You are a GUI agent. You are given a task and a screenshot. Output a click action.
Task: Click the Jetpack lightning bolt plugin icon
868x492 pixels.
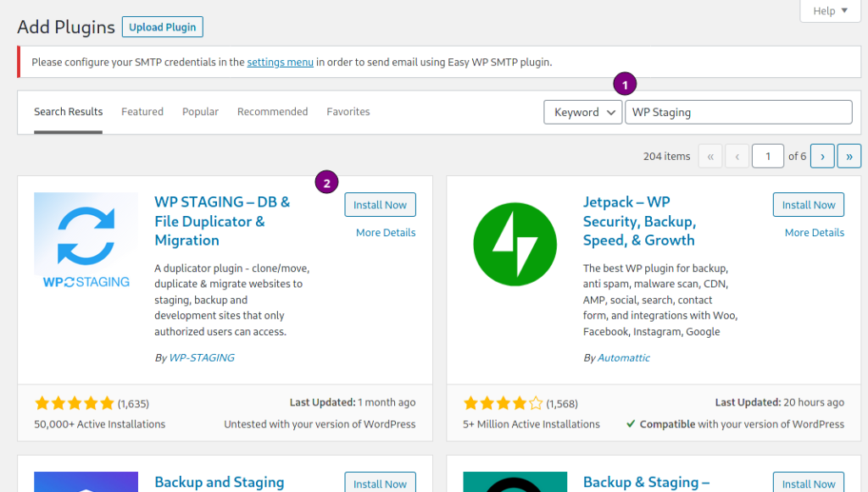click(515, 245)
